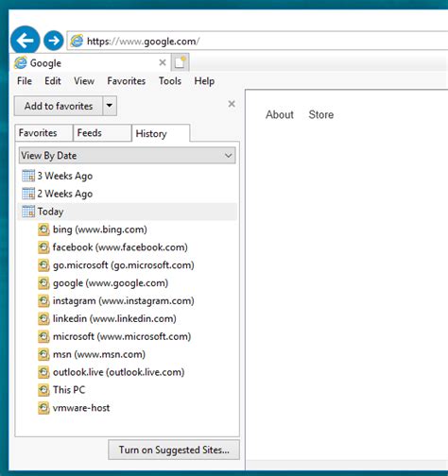Click the history icon next to facebook
The height and width of the screenshot is (476, 448).
tap(43, 247)
